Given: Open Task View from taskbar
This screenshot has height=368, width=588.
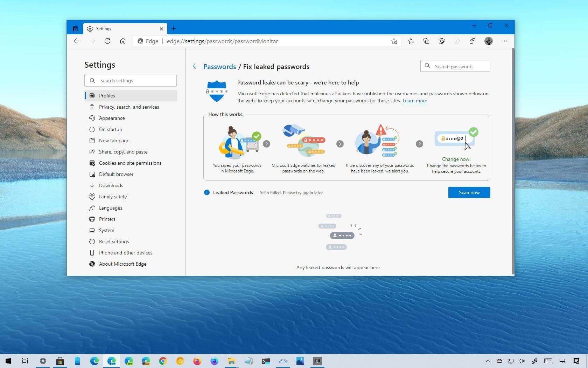Looking at the screenshot, I should [x=25, y=361].
